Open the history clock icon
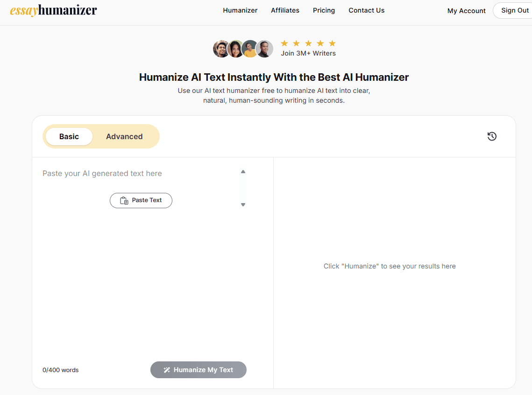The image size is (532, 395). [x=492, y=136]
